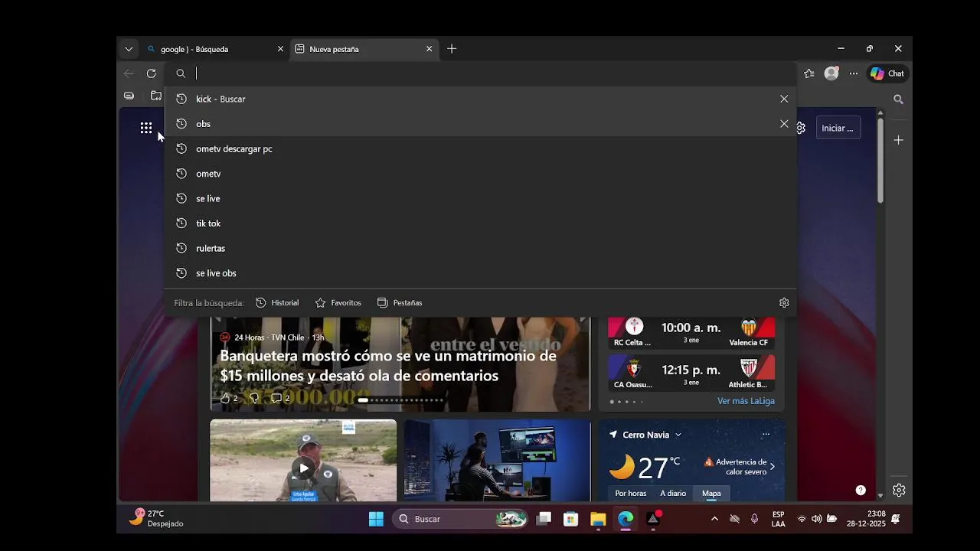Open comments on the Banquetera article
The height and width of the screenshot is (551, 980).
[281, 399]
